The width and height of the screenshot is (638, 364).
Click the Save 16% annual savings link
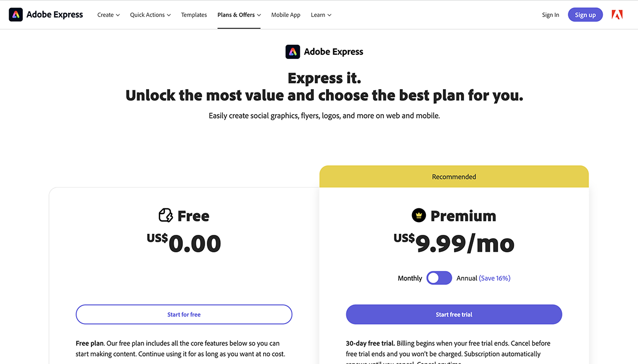[x=495, y=278]
